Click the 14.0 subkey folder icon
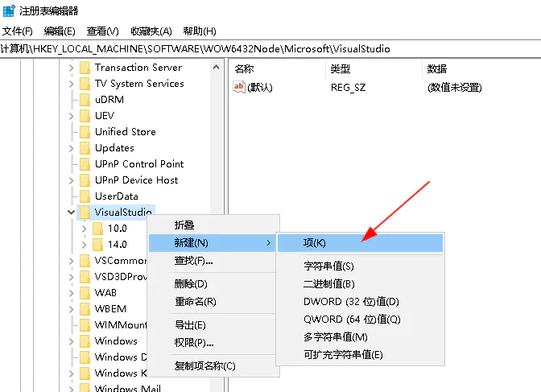 click(x=98, y=245)
